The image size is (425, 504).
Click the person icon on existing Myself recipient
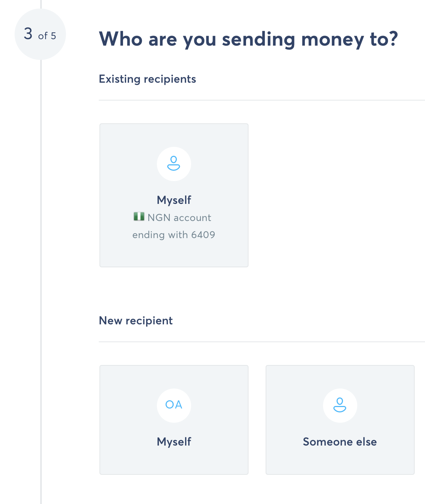tap(174, 164)
